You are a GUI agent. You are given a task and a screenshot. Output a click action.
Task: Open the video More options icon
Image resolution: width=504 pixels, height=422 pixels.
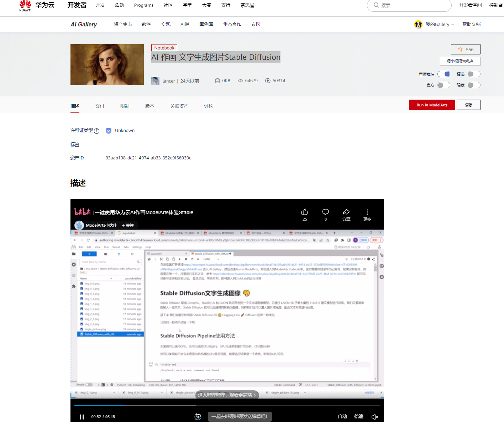coord(367,212)
